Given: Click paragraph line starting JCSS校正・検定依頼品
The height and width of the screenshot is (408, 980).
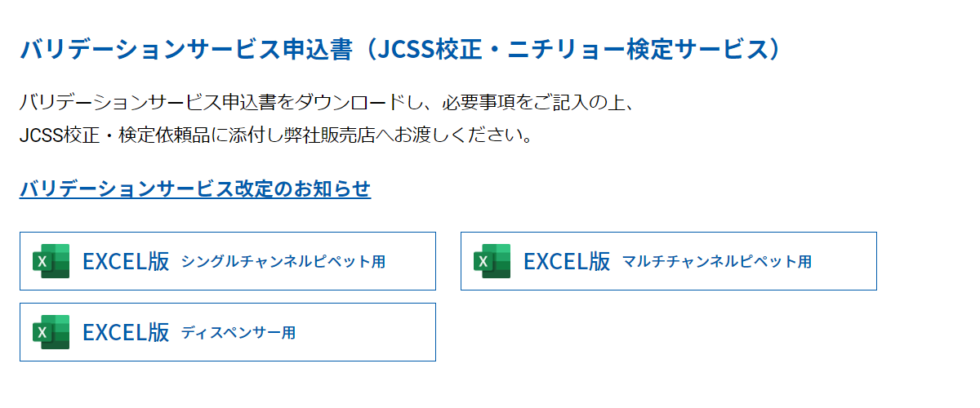Looking at the screenshot, I should [x=277, y=135].
